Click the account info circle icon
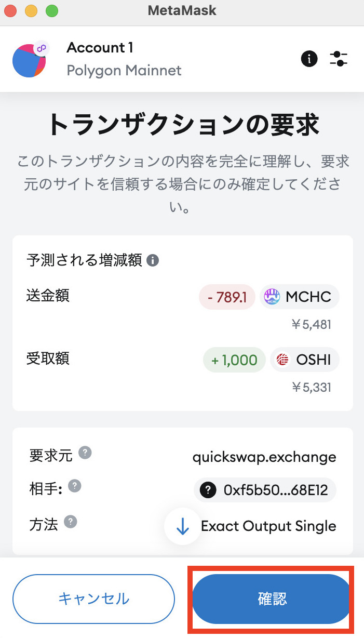The height and width of the screenshot is (638, 364). click(309, 59)
